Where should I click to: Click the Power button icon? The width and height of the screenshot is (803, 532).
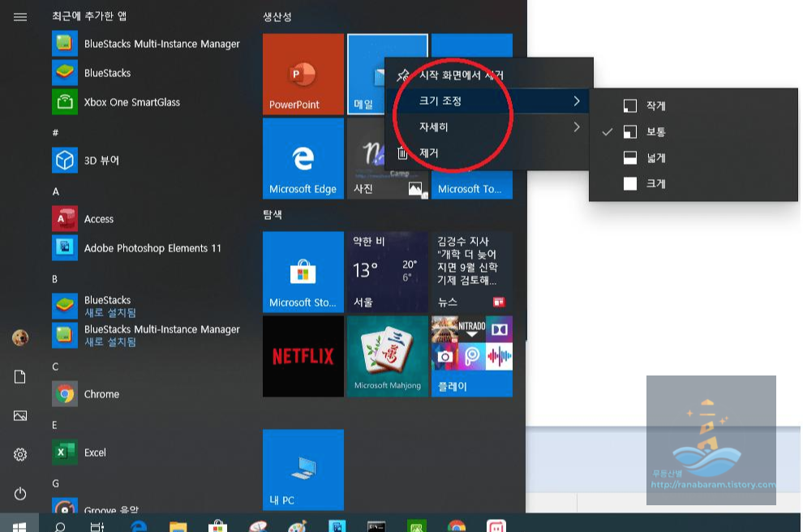20,494
